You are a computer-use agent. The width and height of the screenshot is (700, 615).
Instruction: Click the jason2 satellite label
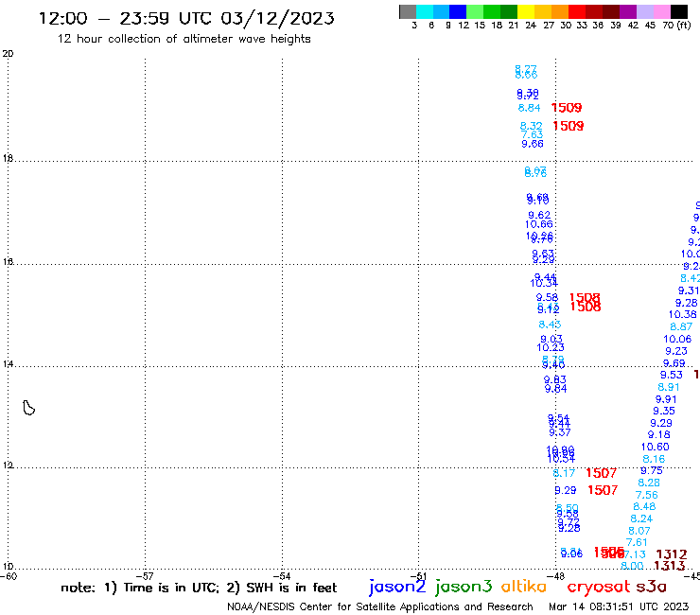(x=397, y=587)
